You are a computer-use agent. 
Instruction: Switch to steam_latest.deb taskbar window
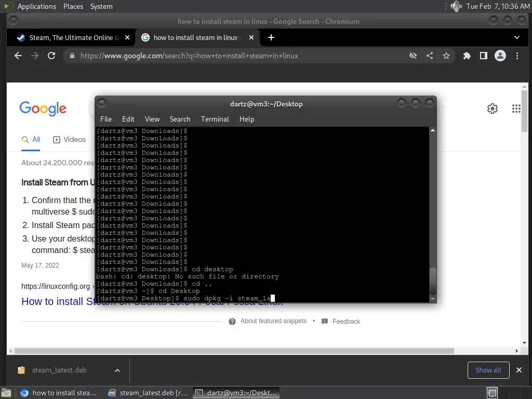148,393
